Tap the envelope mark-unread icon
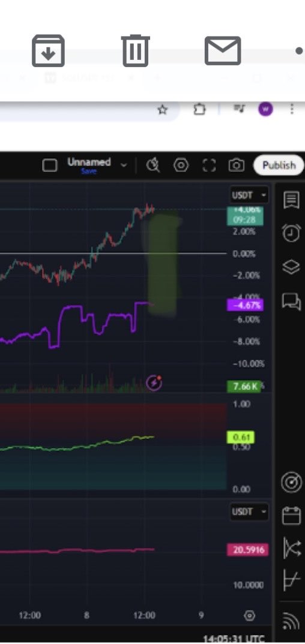305x644 pixels. coord(223,51)
